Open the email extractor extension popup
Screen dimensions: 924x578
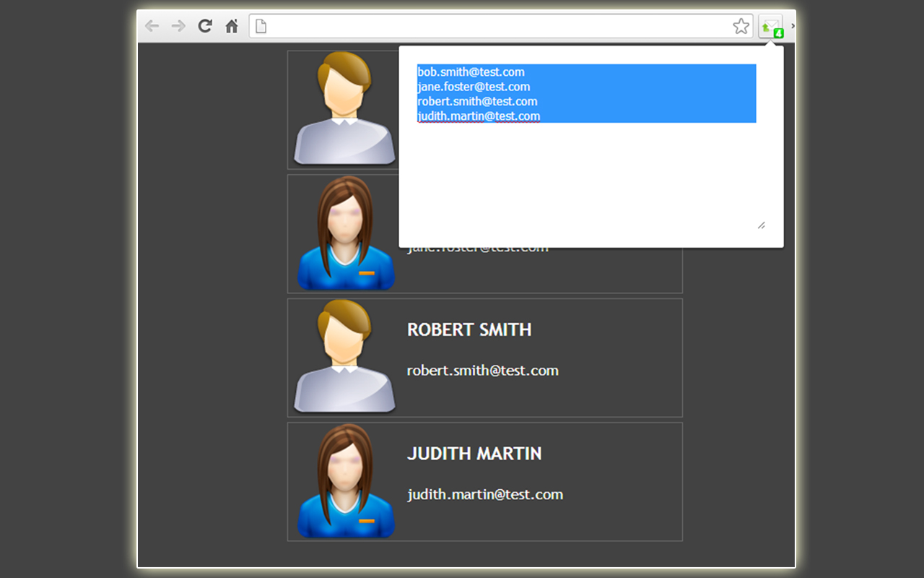point(771,25)
